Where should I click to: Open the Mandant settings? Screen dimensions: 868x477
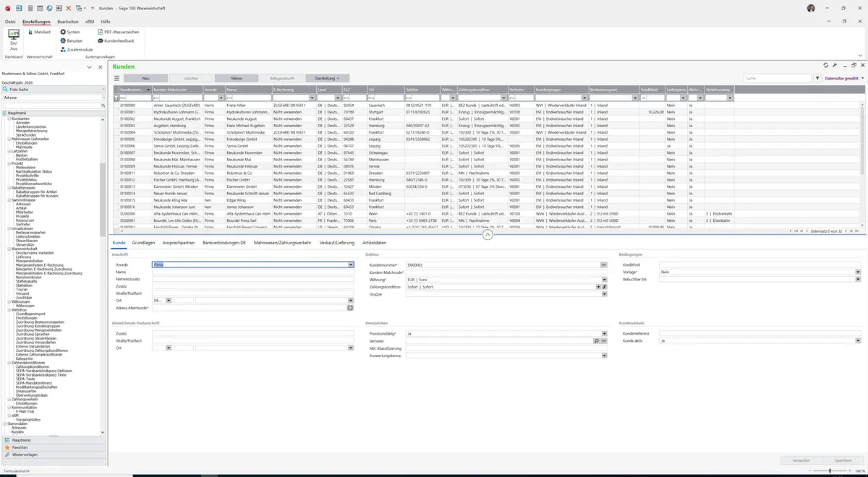point(38,32)
